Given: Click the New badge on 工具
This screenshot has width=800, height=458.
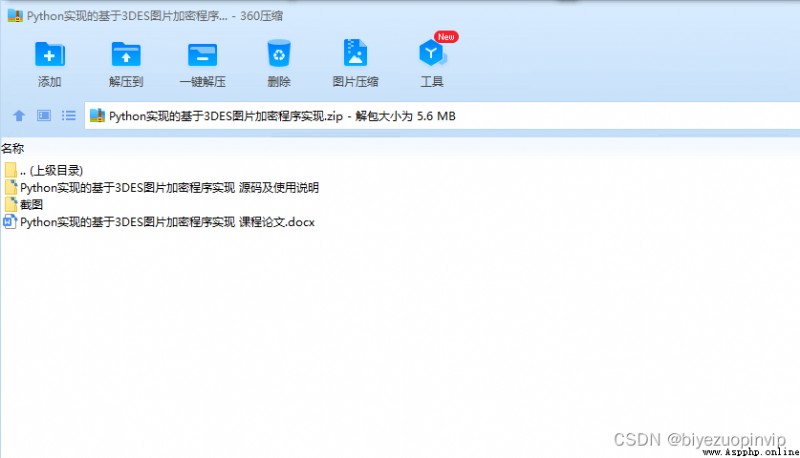Looking at the screenshot, I should 446,37.
